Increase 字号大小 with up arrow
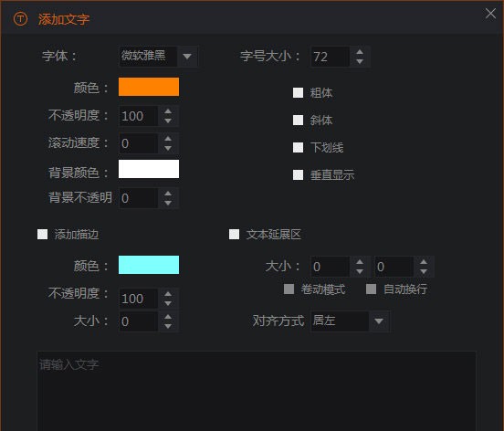 point(360,52)
